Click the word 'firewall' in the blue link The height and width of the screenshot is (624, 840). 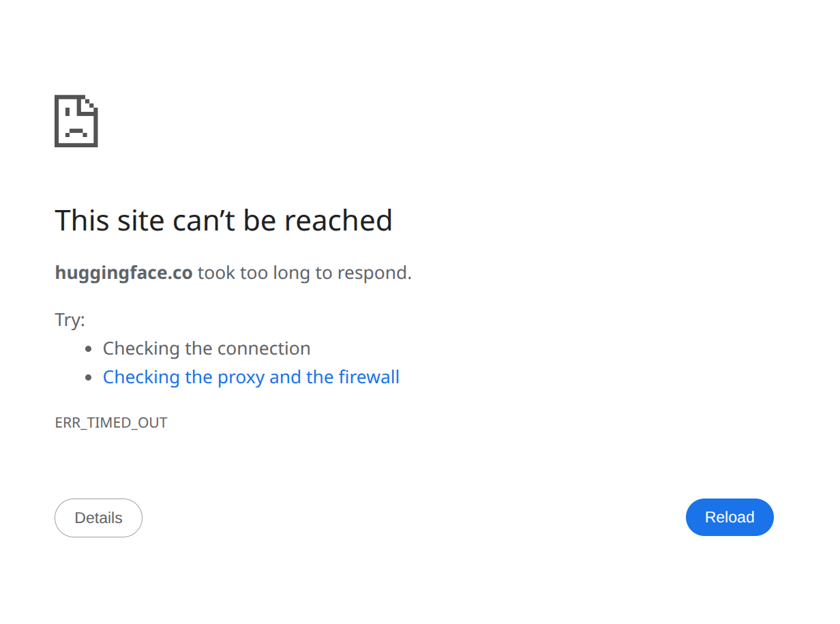coord(369,377)
